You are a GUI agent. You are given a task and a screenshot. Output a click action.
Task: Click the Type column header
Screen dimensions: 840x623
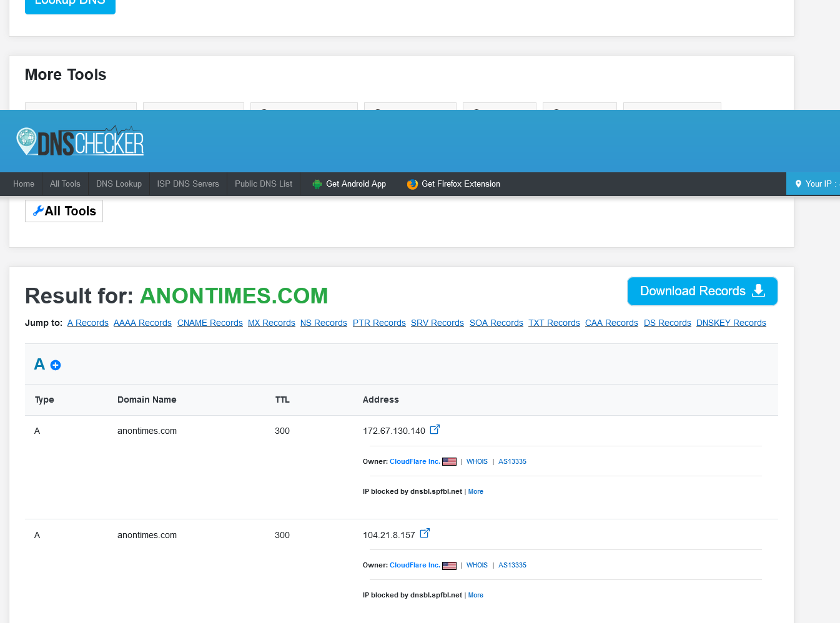pyautogui.click(x=44, y=400)
